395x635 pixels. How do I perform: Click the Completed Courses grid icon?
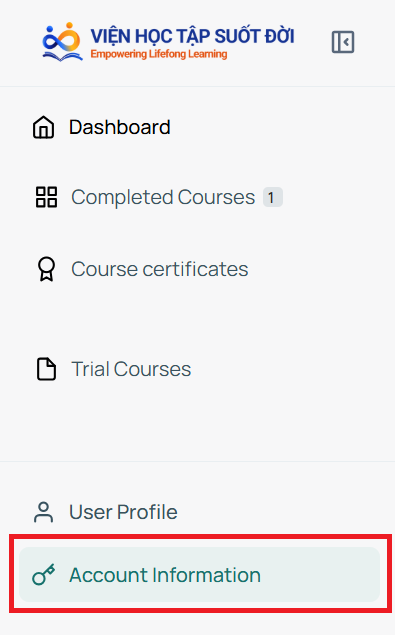coord(47,197)
